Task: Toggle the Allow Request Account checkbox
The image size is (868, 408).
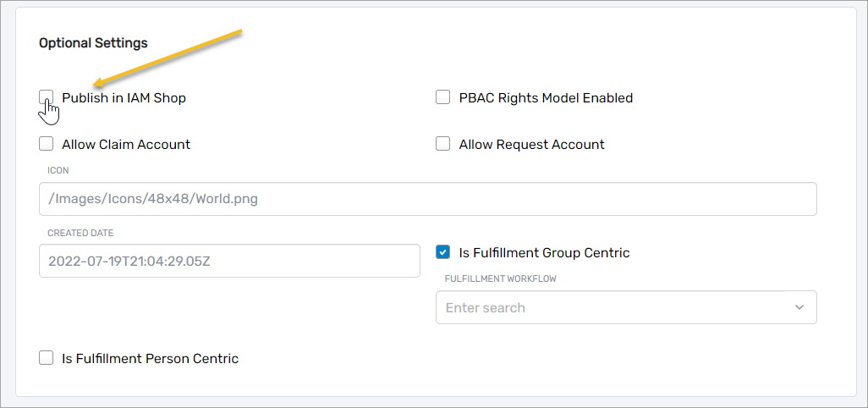Action: click(442, 144)
